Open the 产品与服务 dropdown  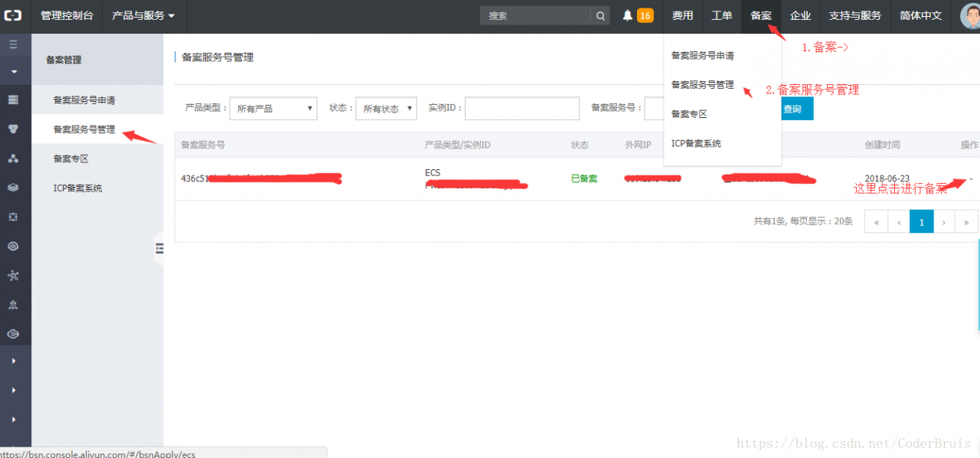click(144, 15)
